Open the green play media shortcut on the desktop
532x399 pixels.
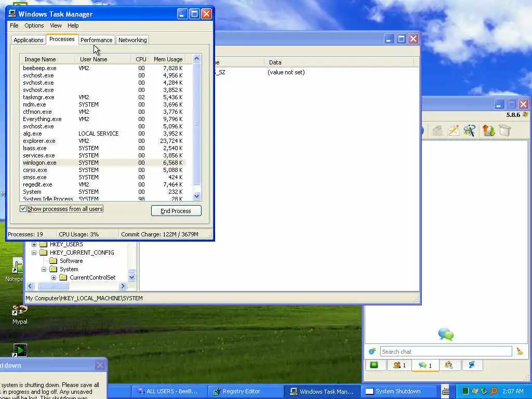point(20,350)
